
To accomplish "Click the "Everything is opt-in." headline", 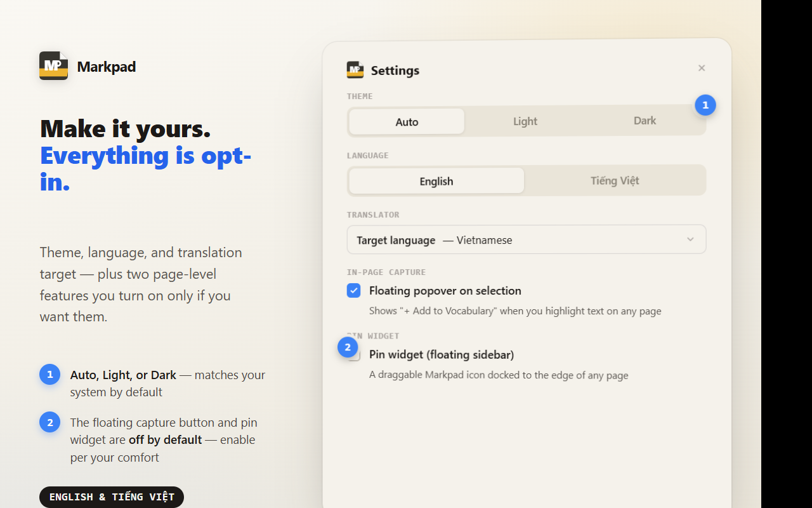I will (146, 168).
